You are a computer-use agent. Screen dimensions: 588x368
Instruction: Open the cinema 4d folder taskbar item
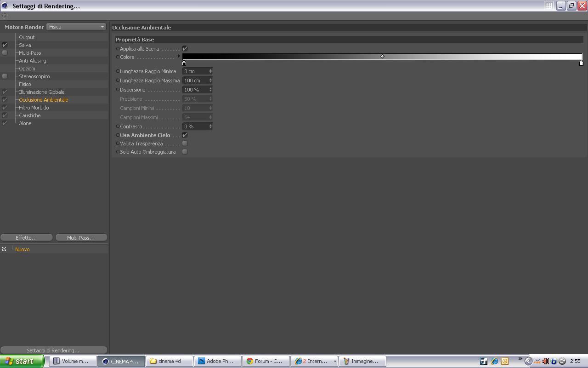tap(169, 361)
